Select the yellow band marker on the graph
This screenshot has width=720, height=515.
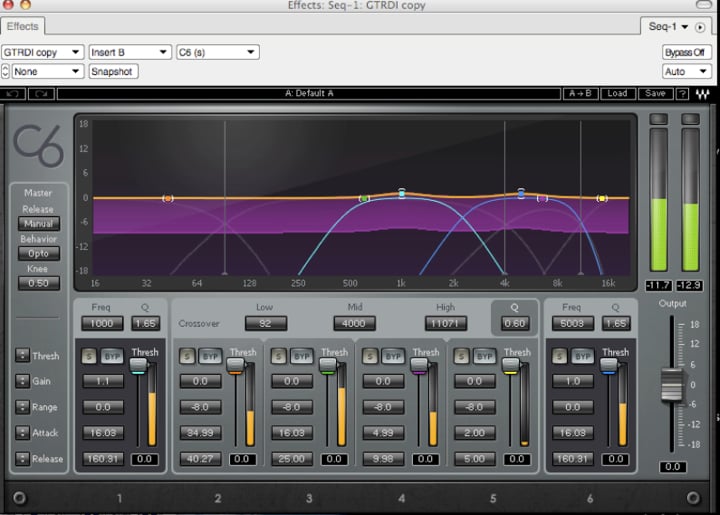point(602,198)
